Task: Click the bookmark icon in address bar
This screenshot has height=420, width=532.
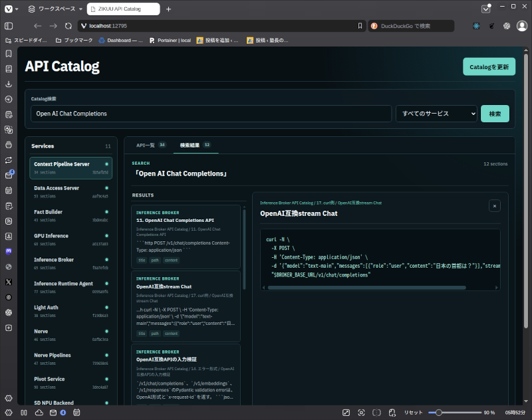Action: coord(360,26)
